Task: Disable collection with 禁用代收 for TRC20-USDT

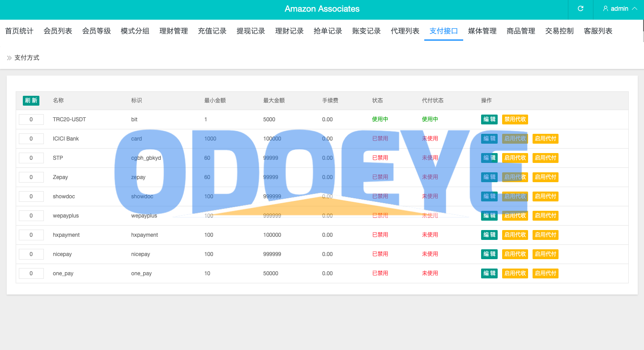Action: (515, 120)
